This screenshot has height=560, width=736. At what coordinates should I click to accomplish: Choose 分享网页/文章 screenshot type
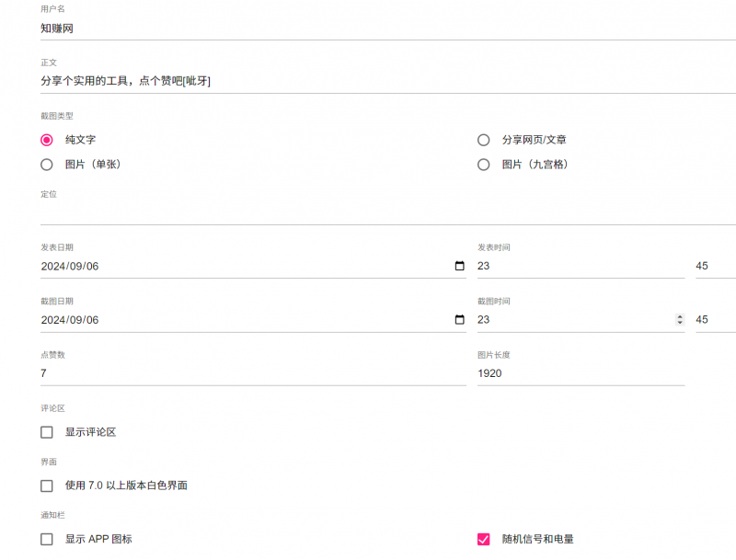coord(484,140)
